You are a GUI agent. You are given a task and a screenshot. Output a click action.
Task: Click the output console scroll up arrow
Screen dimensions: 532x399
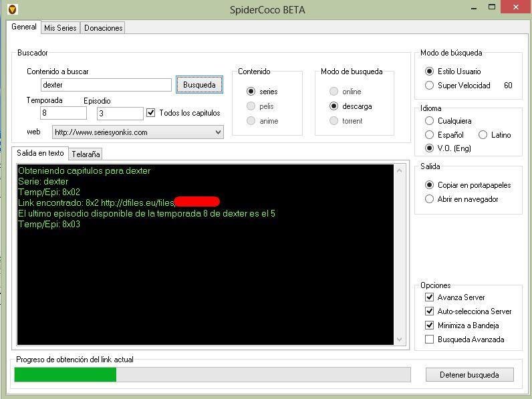click(400, 170)
